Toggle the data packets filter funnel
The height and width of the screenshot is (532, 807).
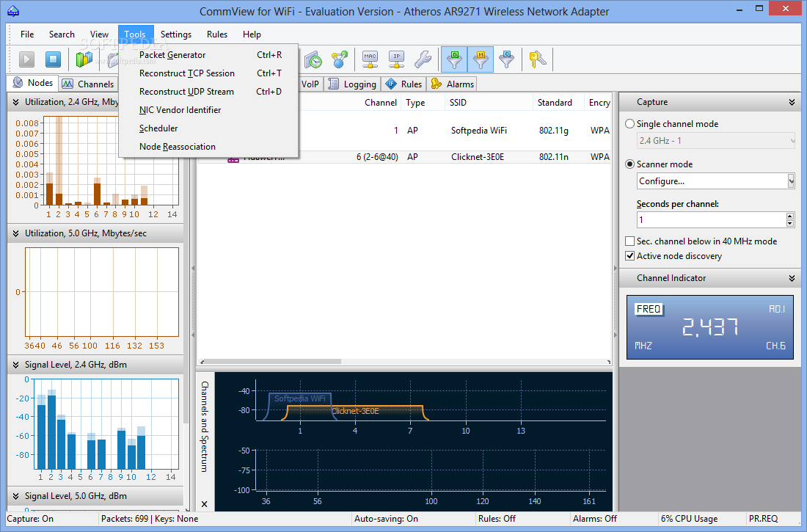pos(454,59)
